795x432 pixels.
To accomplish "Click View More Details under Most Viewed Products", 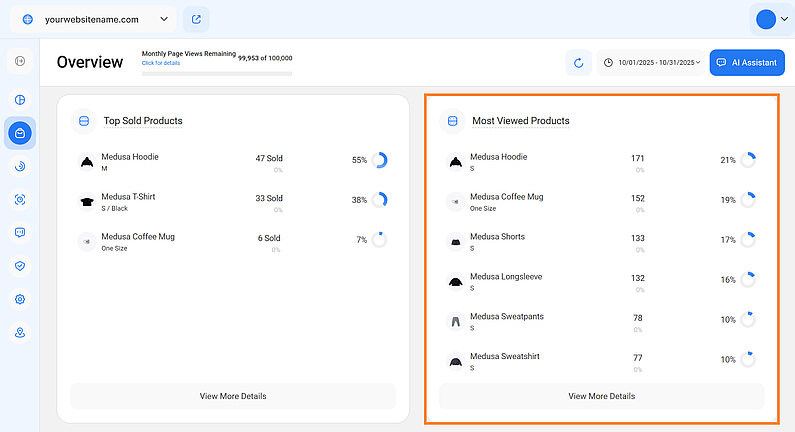I will (x=601, y=396).
